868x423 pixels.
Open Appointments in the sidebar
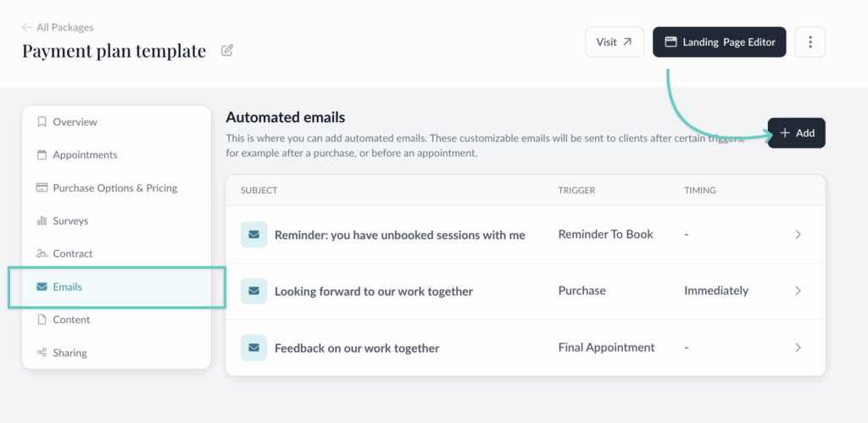[85, 155]
